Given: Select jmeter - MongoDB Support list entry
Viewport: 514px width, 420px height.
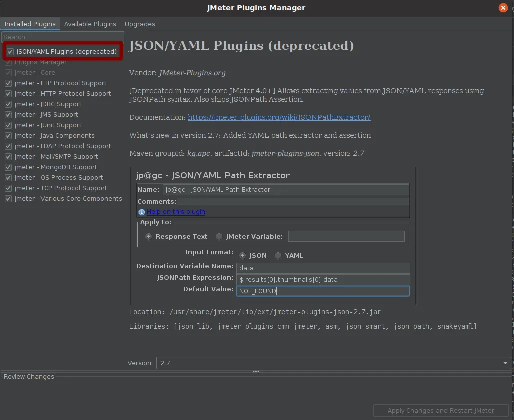Looking at the screenshot, I should click(x=56, y=167).
